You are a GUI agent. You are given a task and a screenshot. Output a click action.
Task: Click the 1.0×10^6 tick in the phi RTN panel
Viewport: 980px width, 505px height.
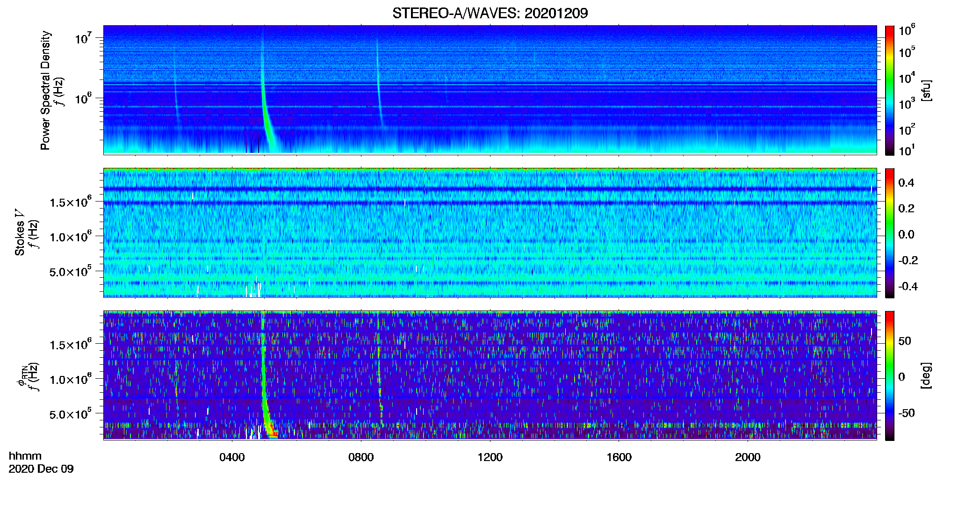(x=71, y=379)
